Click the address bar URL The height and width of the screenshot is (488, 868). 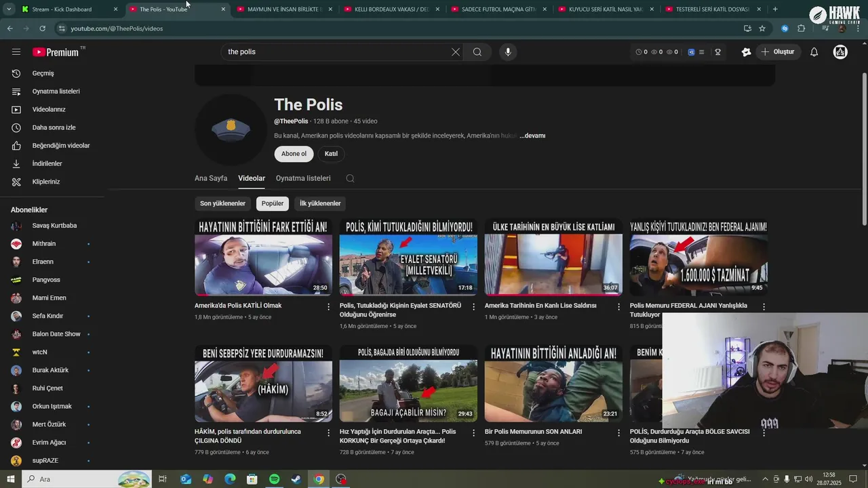[117, 28]
